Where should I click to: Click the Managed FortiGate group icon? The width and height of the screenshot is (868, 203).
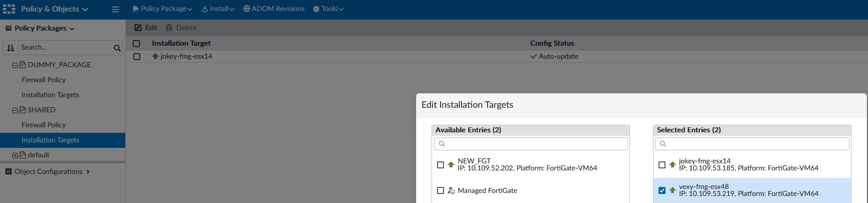click(451, 190)
